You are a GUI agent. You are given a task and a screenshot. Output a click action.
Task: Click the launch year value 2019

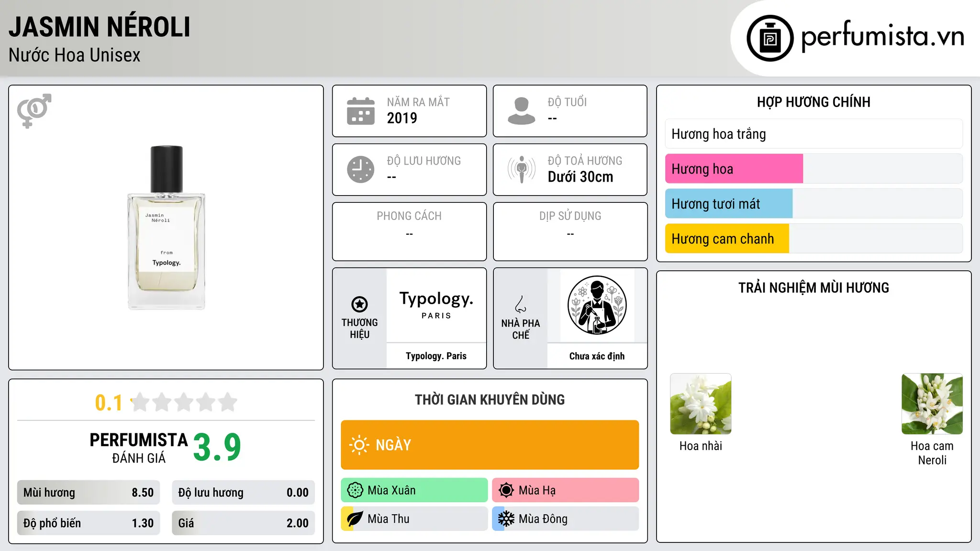pos(402,118)
